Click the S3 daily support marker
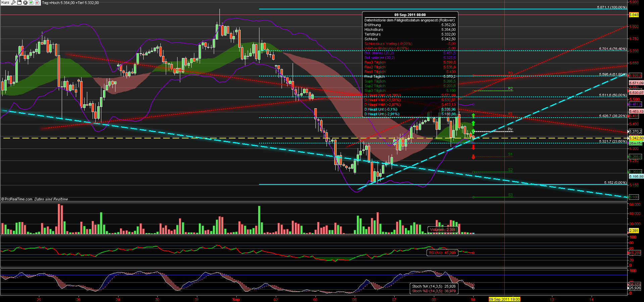 [510, 194]
